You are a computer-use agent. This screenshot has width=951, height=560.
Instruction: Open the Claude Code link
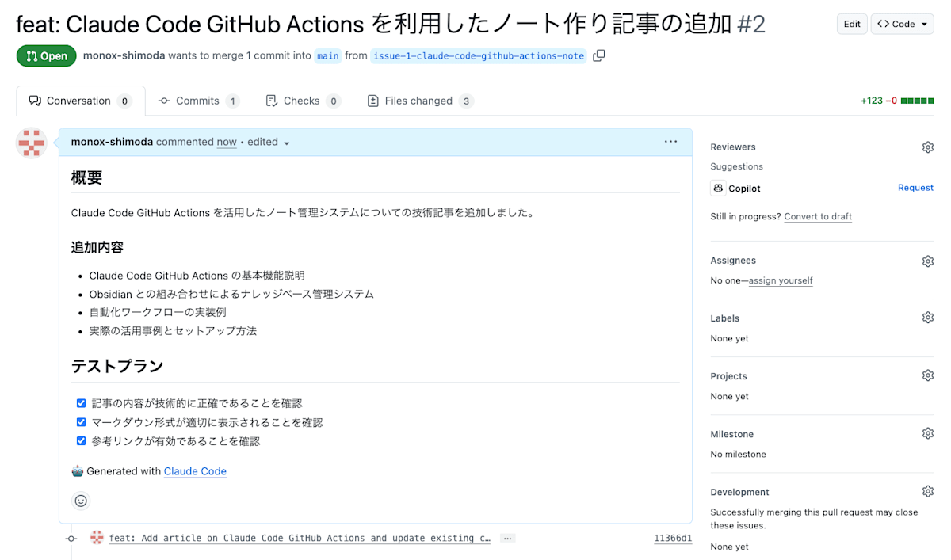(x=195, y=471)
